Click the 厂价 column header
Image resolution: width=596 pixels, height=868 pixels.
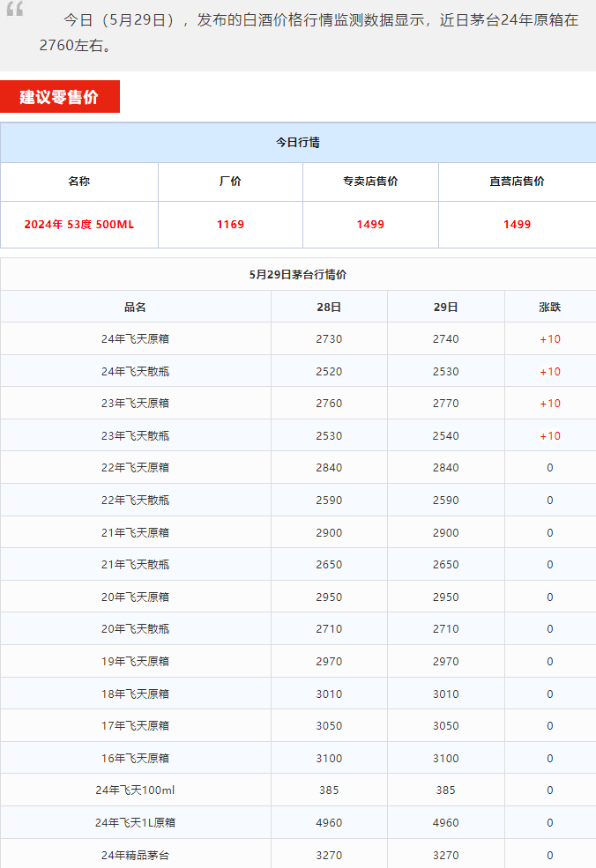pyautogui.click(x=230, y=182)
